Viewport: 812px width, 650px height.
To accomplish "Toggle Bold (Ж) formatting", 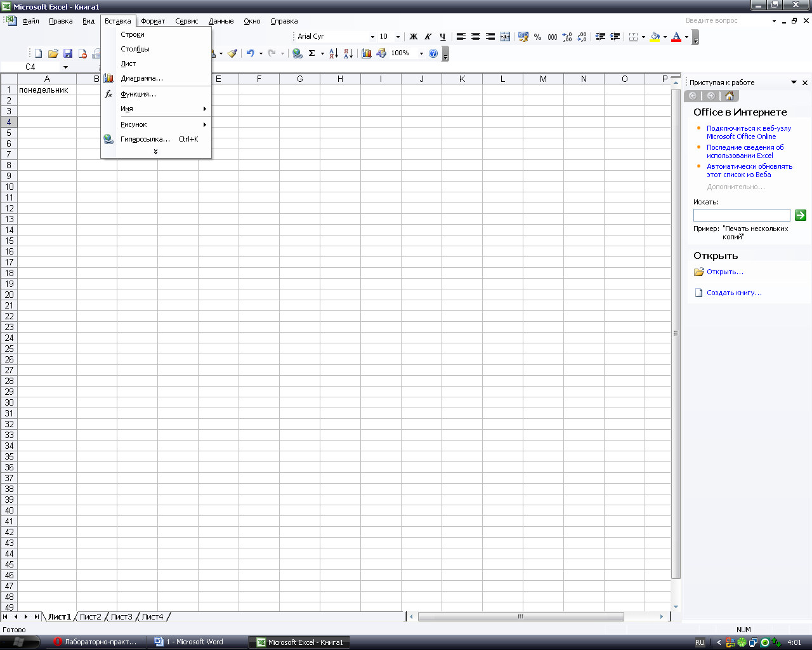I will click(414, 37).
